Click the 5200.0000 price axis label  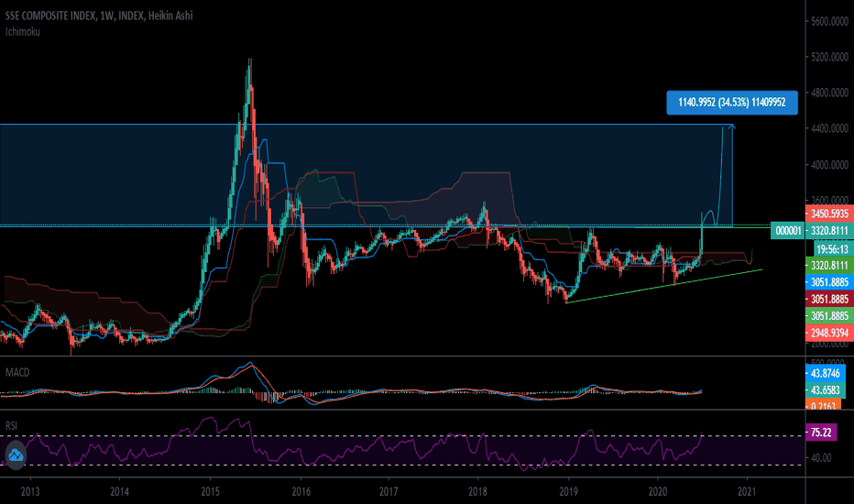[829, 57]
